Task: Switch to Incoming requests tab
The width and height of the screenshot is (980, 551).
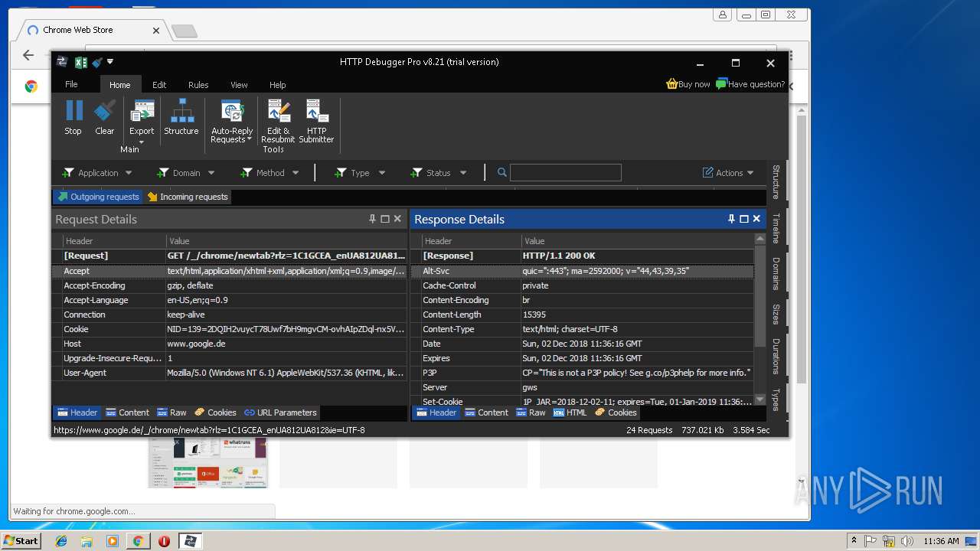Action: (x=188, y=197)
